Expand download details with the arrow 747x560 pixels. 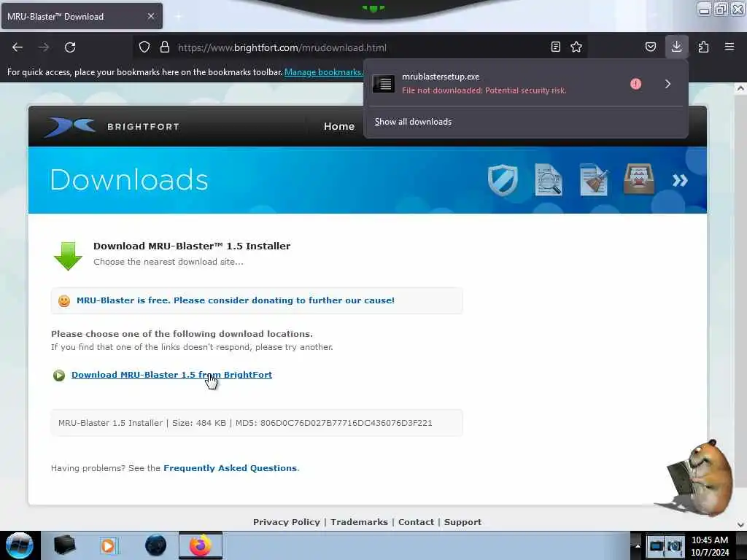pos(668,84)
